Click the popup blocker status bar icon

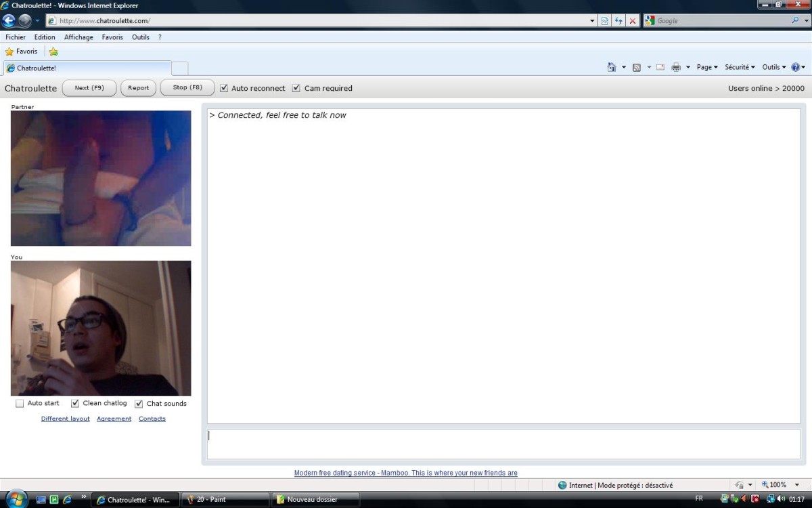point(740,485)
